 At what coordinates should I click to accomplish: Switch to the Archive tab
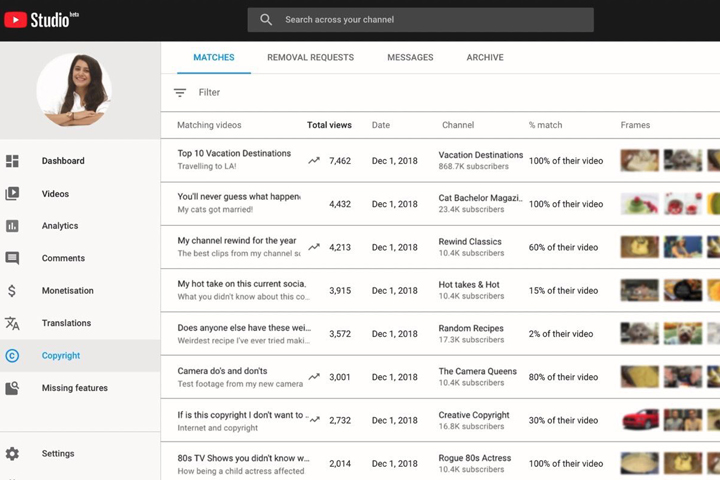tap(485, 58)
